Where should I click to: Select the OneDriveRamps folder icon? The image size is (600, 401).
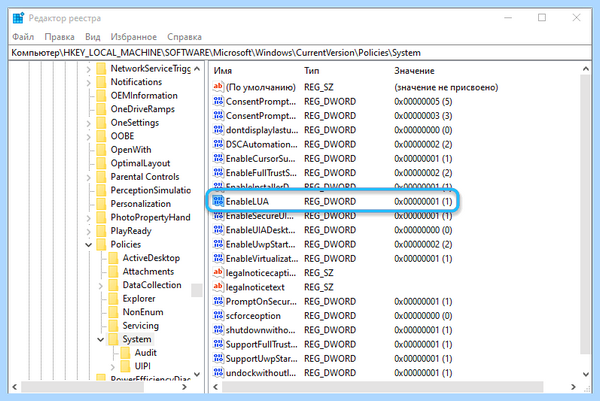pyautogui.click(x=101, y=109)
